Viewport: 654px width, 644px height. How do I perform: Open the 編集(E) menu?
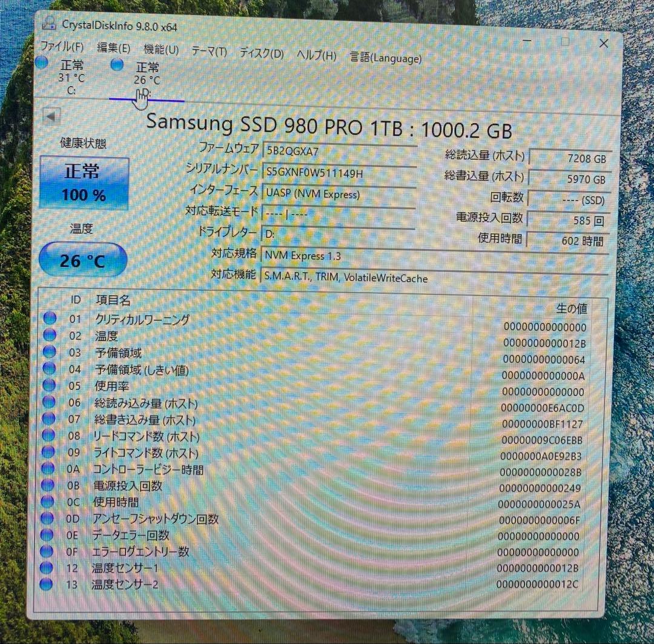pos(113,48)
